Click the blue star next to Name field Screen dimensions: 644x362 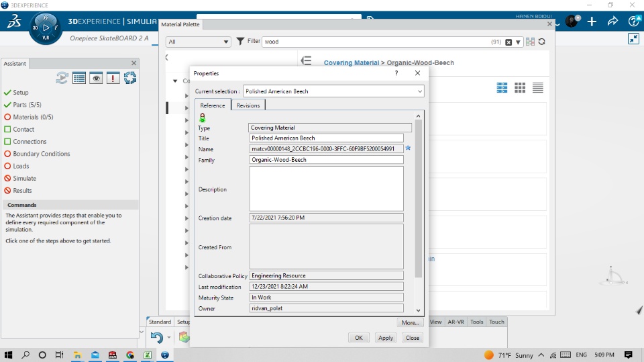(408, 148)
